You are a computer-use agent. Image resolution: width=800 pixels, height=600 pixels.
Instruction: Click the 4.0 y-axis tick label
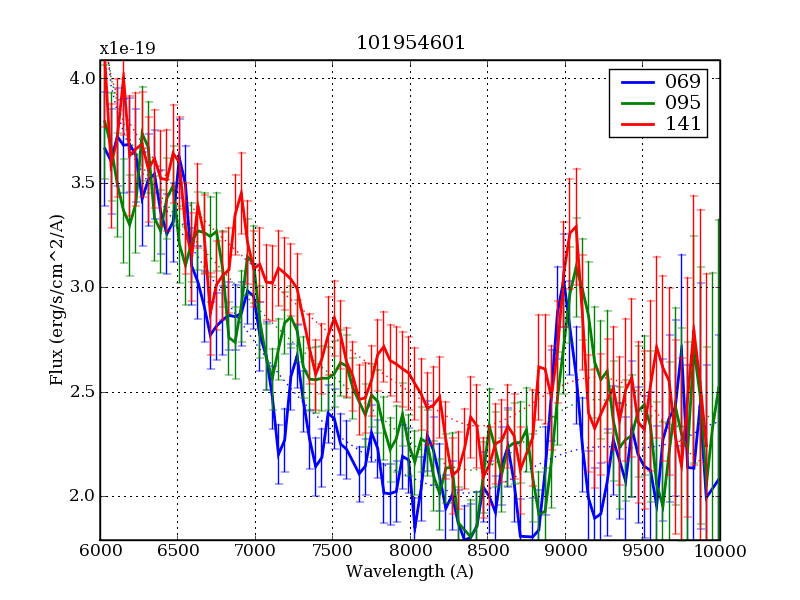click(82, 79)
